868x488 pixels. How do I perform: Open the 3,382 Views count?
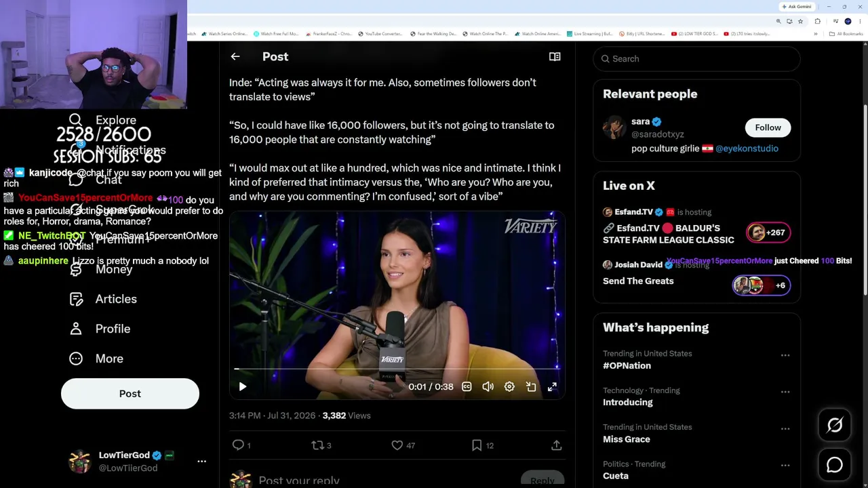click(x=347, y=415)
